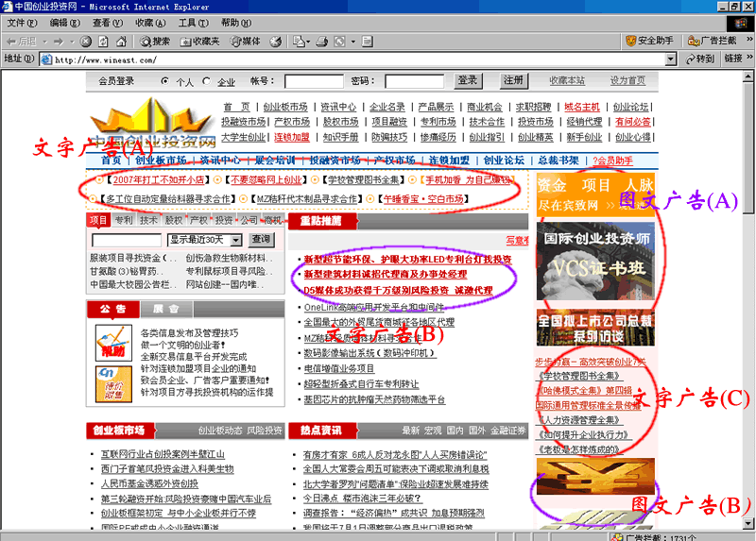Click the 查询 search button
Image resolution: width=756 pixels, height=541 pixels.
262,240
